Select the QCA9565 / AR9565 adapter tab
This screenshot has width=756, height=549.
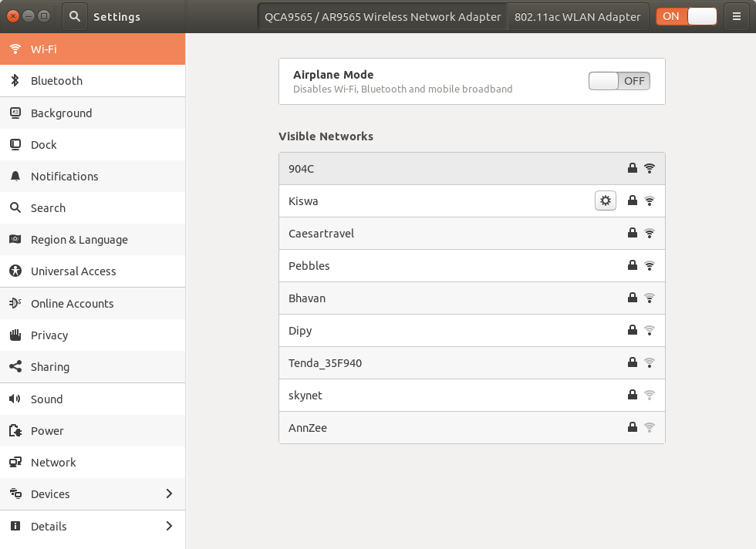click(383, 17)
